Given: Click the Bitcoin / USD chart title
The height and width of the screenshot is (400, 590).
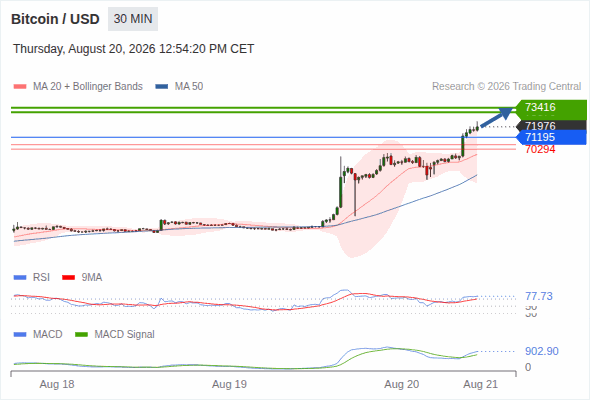Looking at the screenshot, I should (55, 19).
